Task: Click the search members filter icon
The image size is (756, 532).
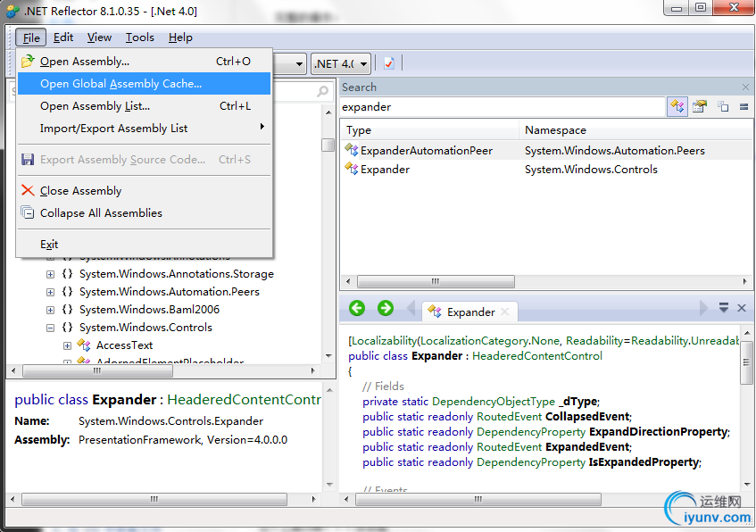Action: (700, 106)
